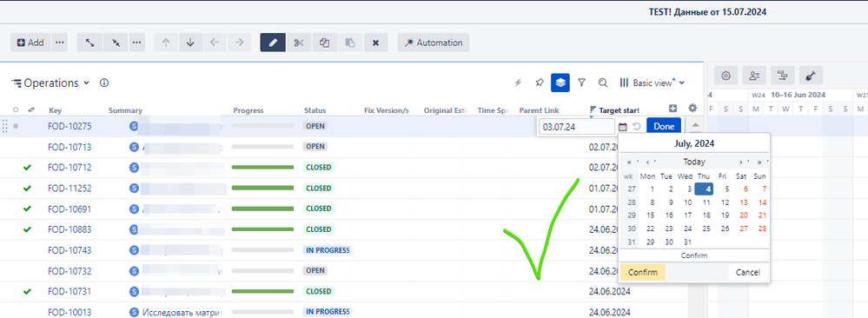Go to previous month in calendar

click(x=648, y=162)
